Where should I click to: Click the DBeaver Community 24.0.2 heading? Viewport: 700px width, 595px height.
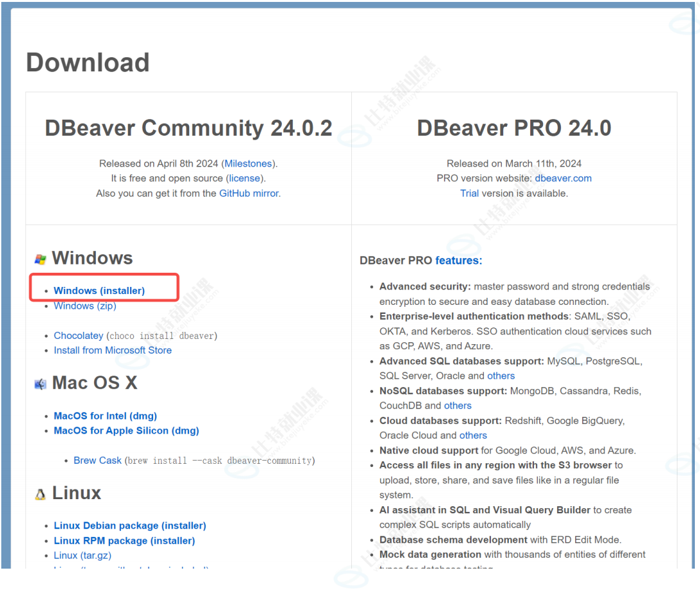pos(189,128)
